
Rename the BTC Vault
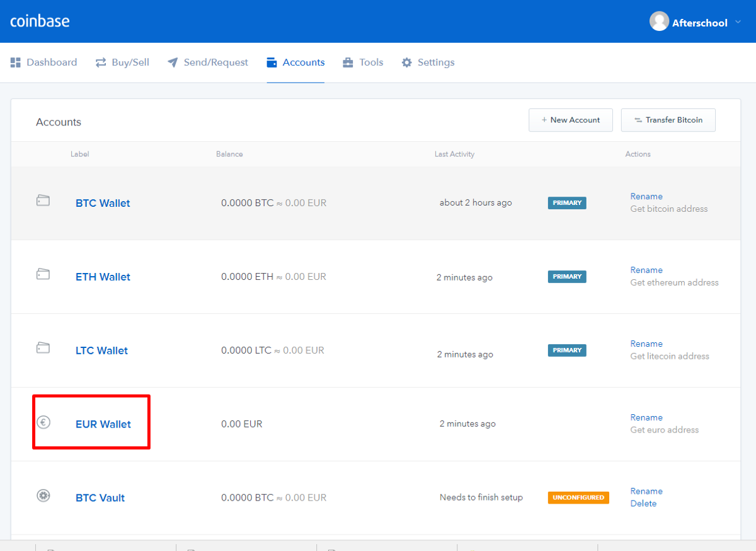(x=646, y=491)
